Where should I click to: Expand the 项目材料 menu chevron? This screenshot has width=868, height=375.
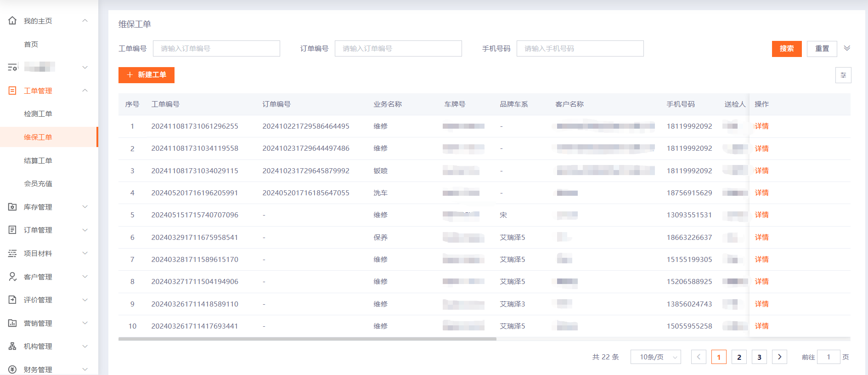click(x=85, y=253)
